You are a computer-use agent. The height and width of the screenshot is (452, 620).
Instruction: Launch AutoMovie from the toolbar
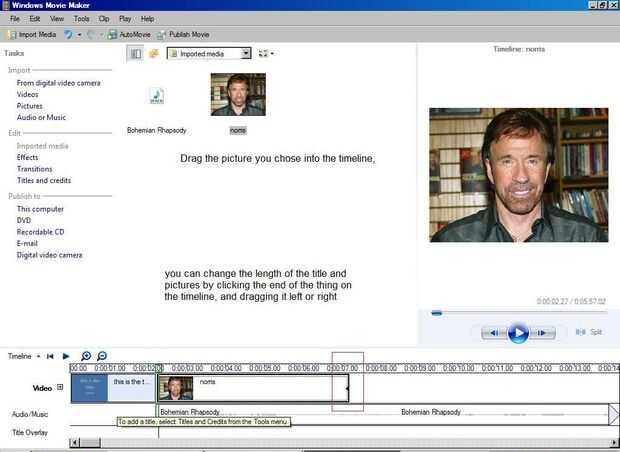[x=129, y=35]
